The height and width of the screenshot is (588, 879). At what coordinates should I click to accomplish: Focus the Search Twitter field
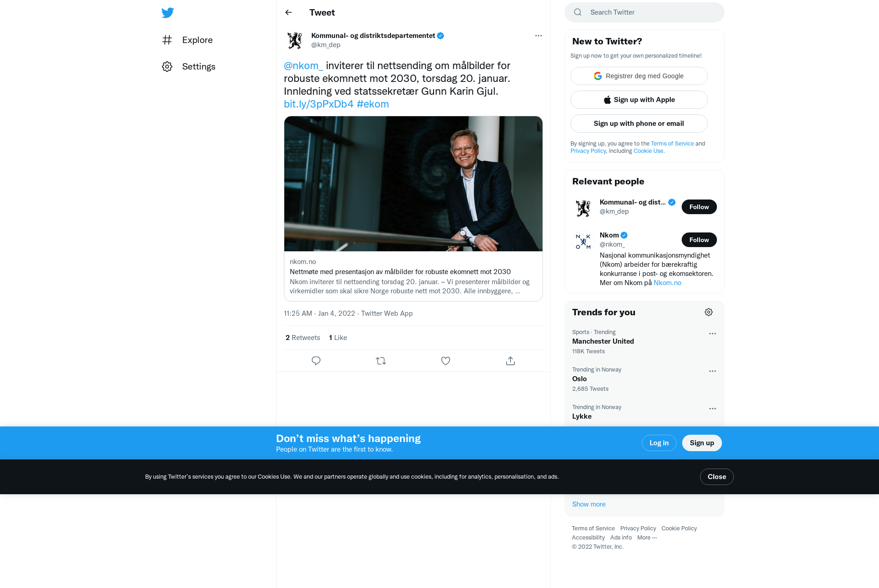tap(645, 12)
